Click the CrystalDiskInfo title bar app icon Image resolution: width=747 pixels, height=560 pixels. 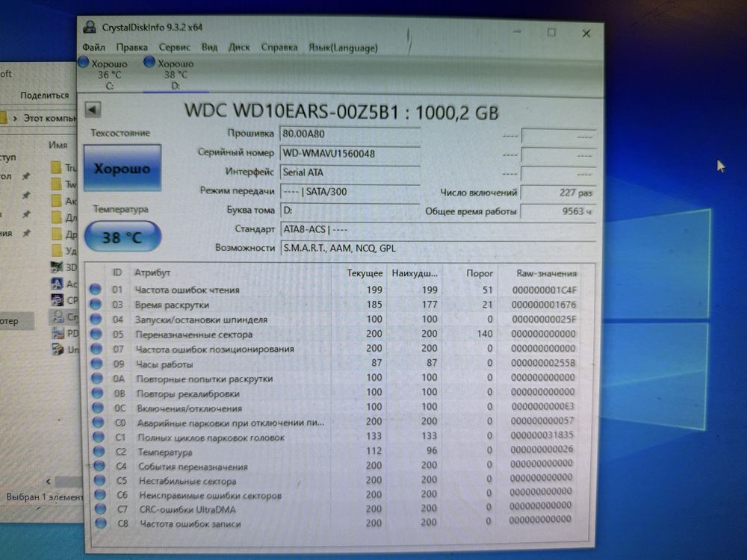pyautogui.click(x=90, y=27)
